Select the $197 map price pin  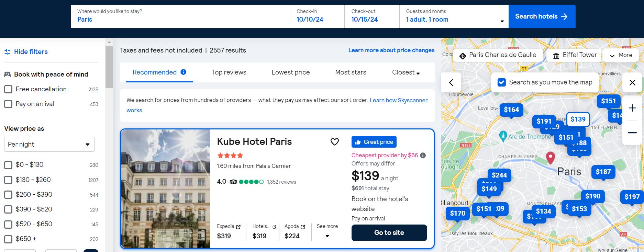coord(632,197)
